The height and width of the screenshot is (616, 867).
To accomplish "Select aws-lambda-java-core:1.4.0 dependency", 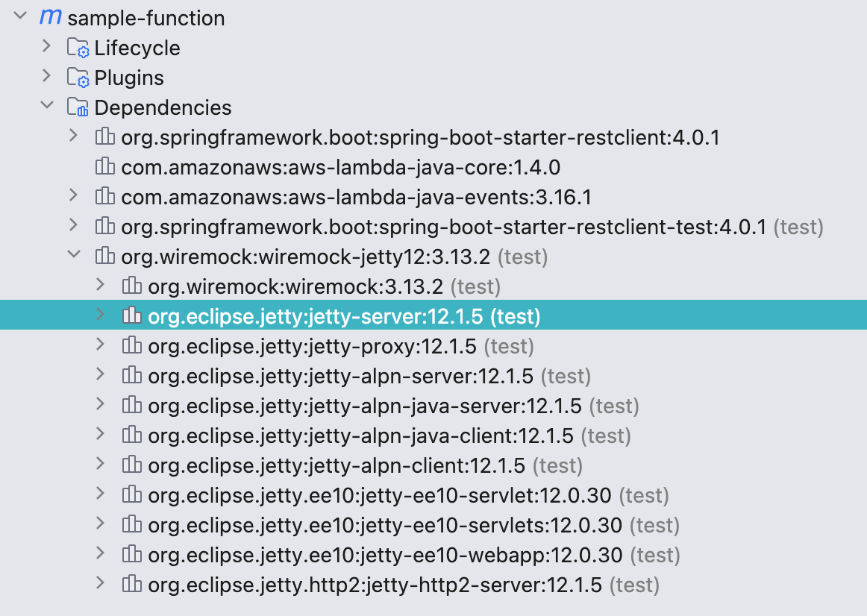I will coord(340,167).
